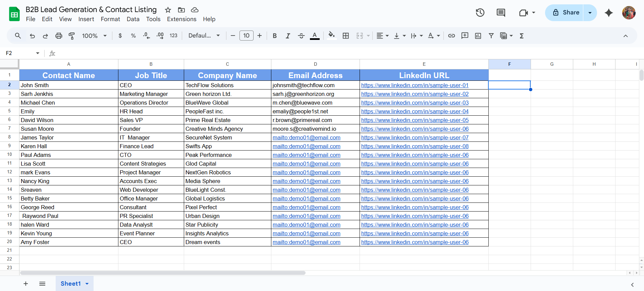View the cloud save status

[195, 10]
